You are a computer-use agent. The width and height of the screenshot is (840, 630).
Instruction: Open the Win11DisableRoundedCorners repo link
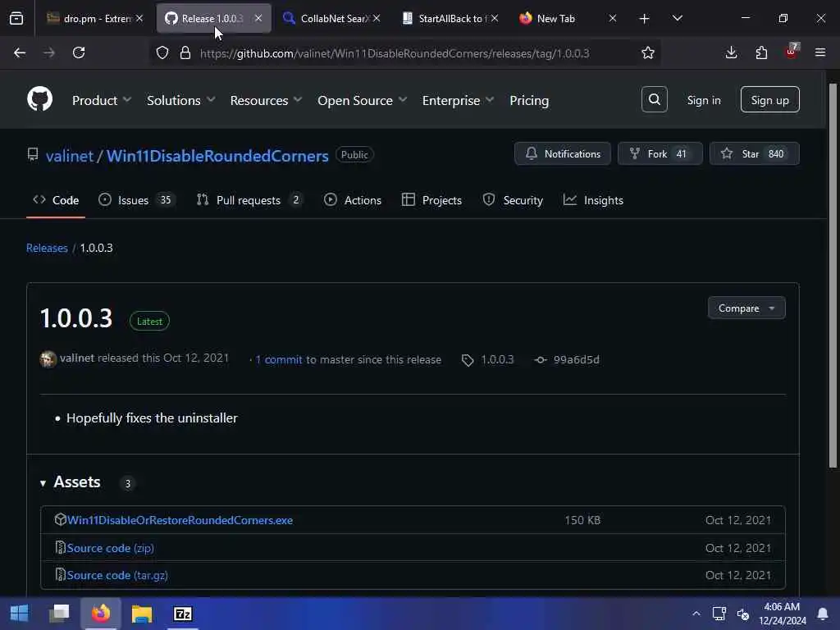(217, 156)
